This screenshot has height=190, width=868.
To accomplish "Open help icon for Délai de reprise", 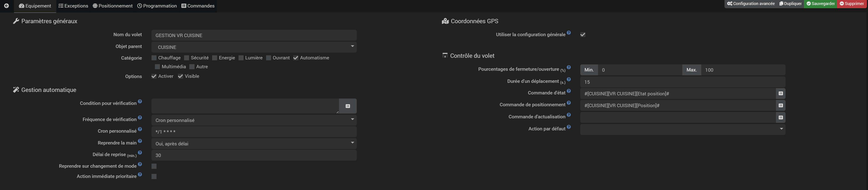I will [x=140, y=153].
